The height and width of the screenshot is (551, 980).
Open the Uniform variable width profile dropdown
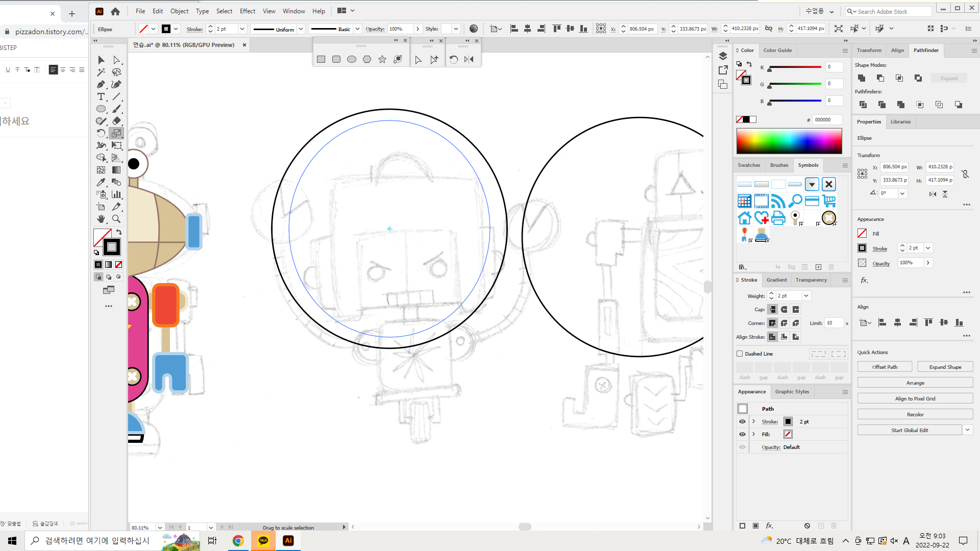(x=301, y=29)
